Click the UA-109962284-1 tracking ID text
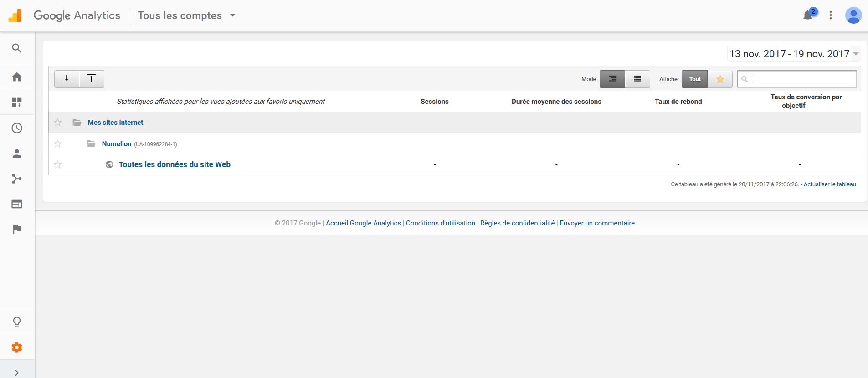This screenshot has height=378, width=868. (x=155, y=144)
